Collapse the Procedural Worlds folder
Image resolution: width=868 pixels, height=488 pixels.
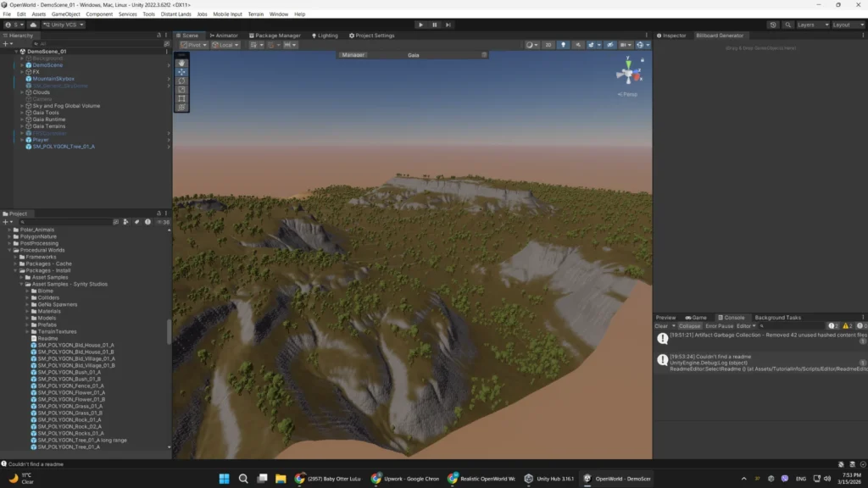click(x=10, y=250)
